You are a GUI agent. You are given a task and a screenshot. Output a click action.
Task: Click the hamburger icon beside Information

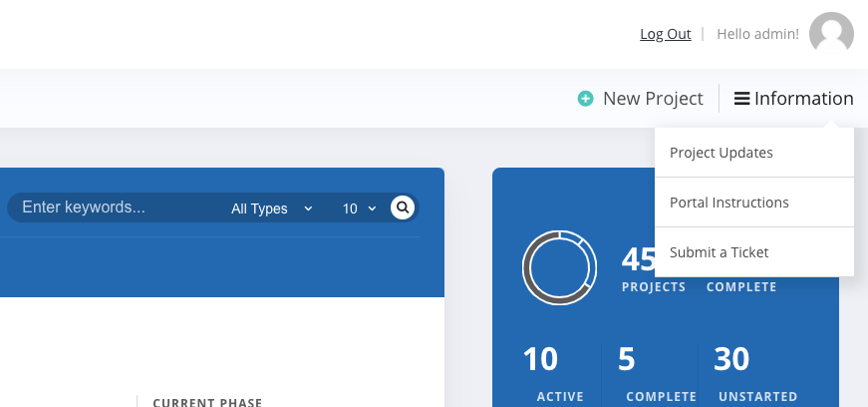tap(741, 99)
